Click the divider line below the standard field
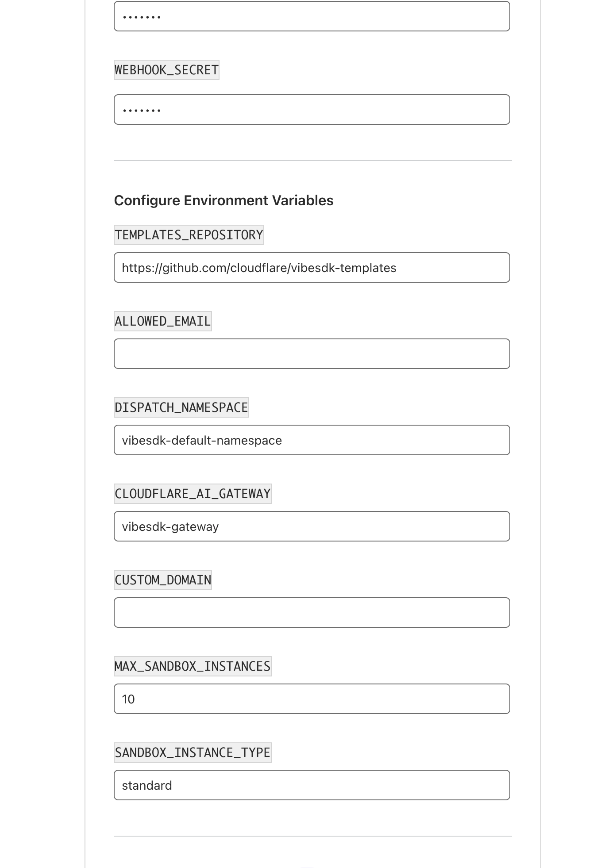The width and height of the screenshot is (601, 868). click(312, 836)
